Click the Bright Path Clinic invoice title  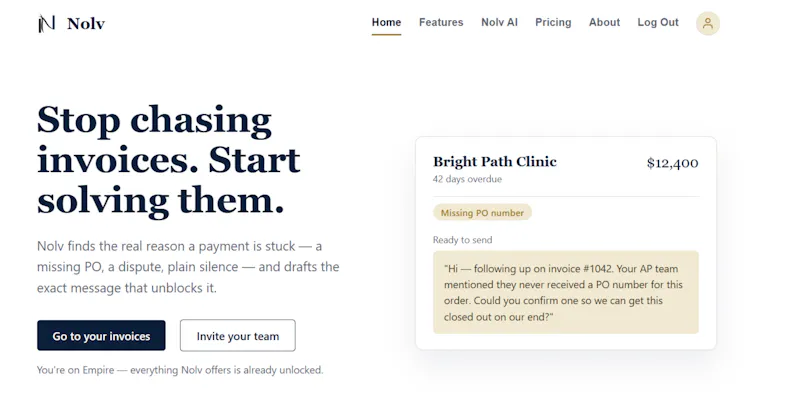(494, 162)
